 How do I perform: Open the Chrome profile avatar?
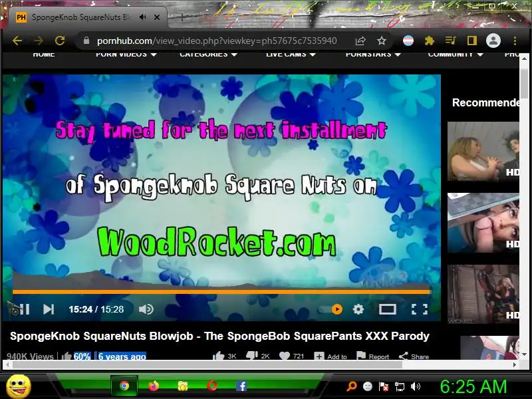coord(493,41)
